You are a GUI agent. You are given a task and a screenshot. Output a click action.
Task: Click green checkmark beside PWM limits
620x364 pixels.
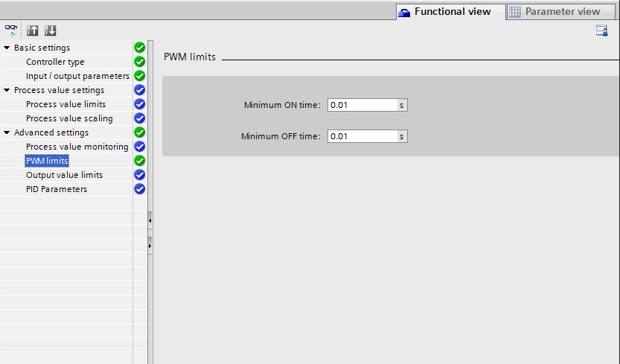tap(140, 161)
